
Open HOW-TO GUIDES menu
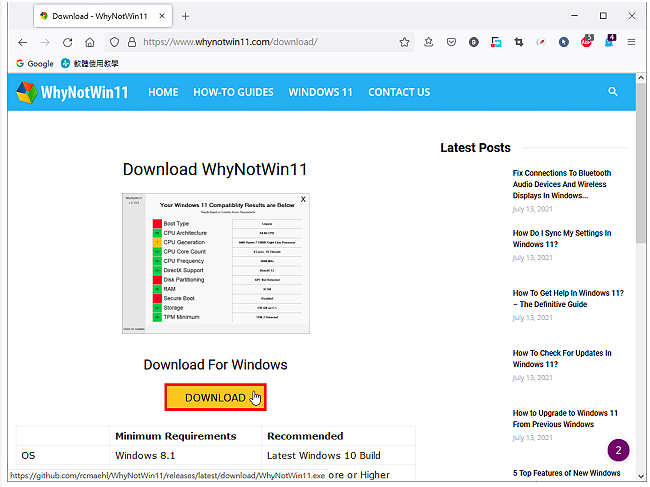coord(233,92)
